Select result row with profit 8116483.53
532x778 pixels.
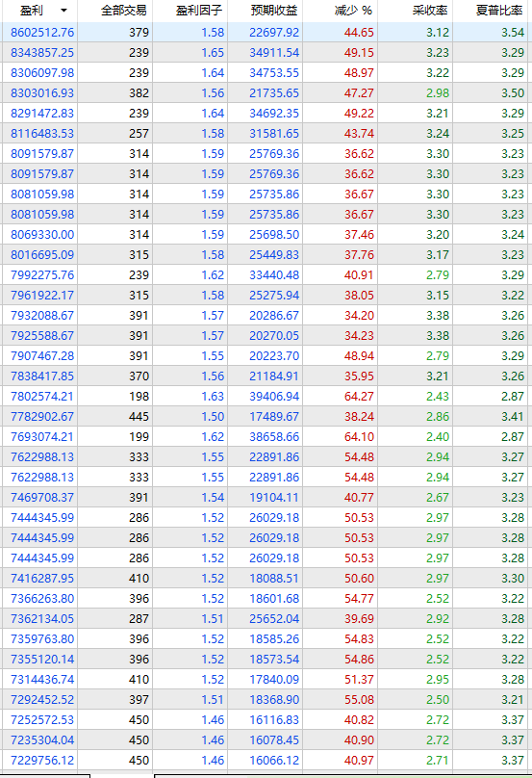[266, 134]
